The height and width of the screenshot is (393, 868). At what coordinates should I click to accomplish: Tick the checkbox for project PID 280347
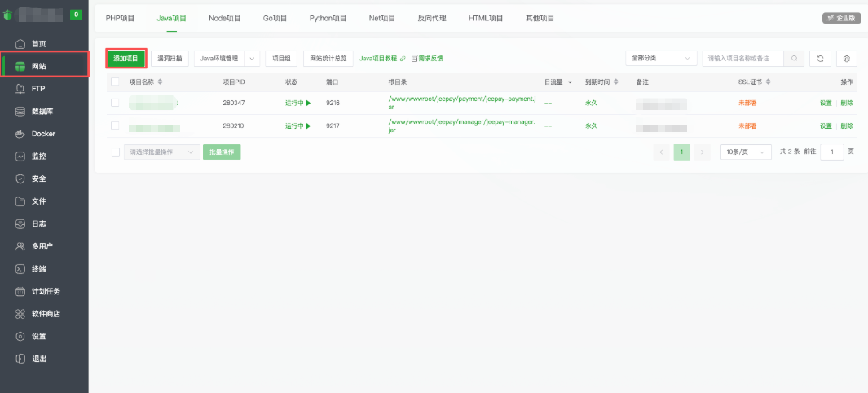click(115, 103)
